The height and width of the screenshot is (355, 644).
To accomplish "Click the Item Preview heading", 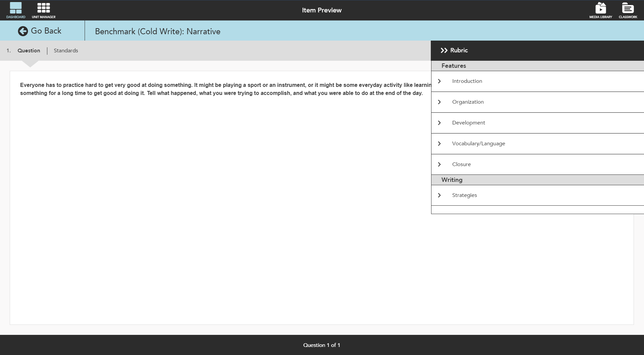I will point(322,10).
